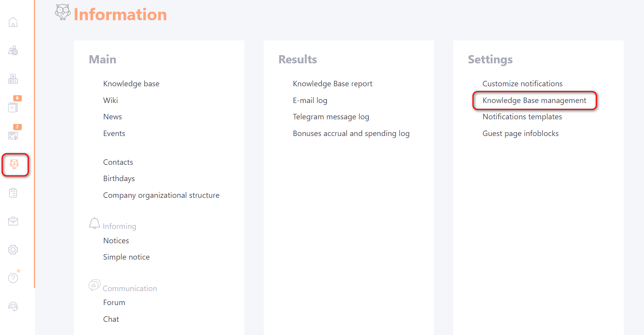Image resolution: width=644 pixels, height=335 pixels.
Task: Go to Knowledge Base report
Action: point(332,84)
